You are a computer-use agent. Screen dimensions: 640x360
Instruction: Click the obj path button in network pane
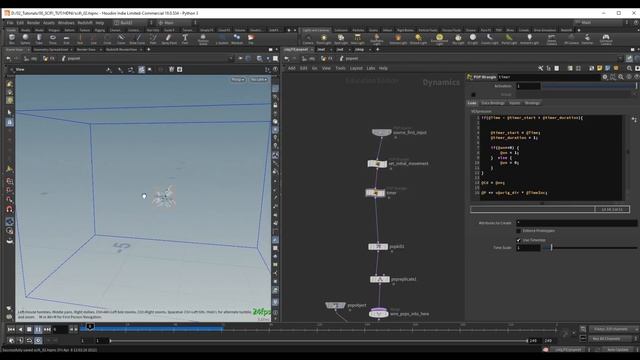tap(309, 59)
